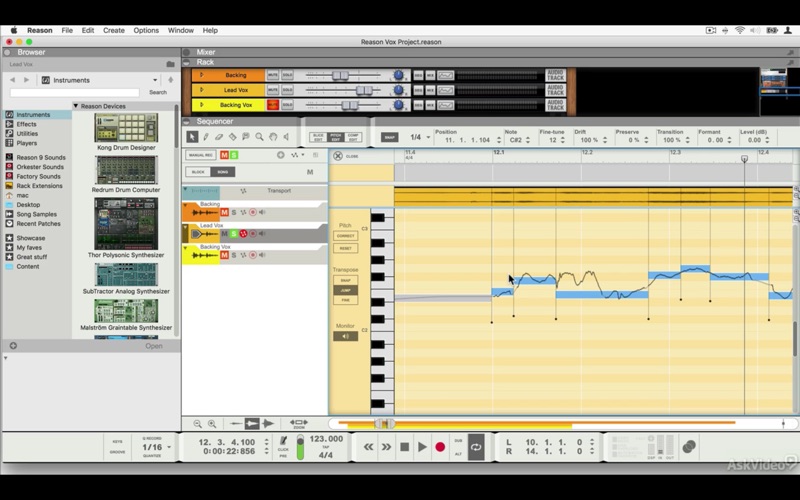This screenshot has width=800, height=500.
Task: Click the Monitor speaker button in pitch editor
Action: pyautogui.click(x=345, y=336)
